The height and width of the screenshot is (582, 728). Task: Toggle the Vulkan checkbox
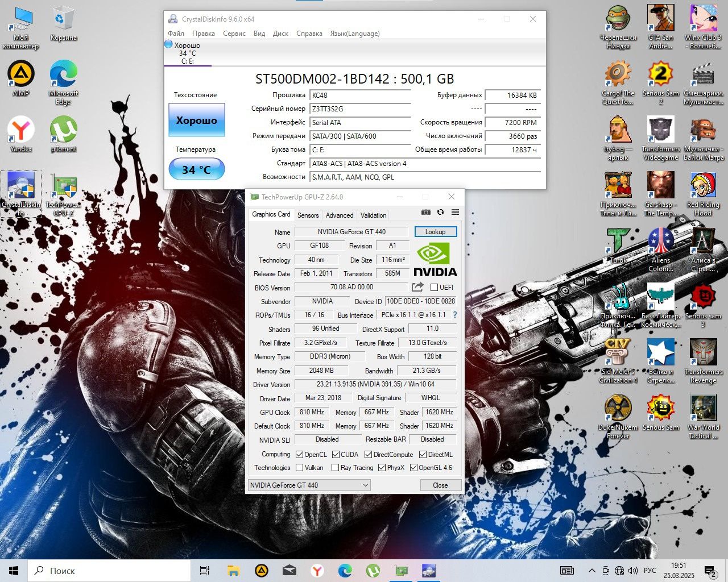click(x=299, y=468)
